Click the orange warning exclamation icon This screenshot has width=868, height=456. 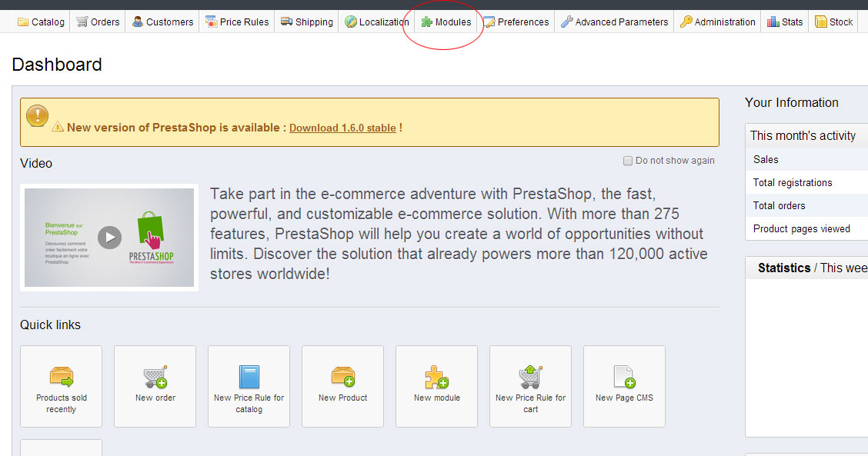click(37, 115)
